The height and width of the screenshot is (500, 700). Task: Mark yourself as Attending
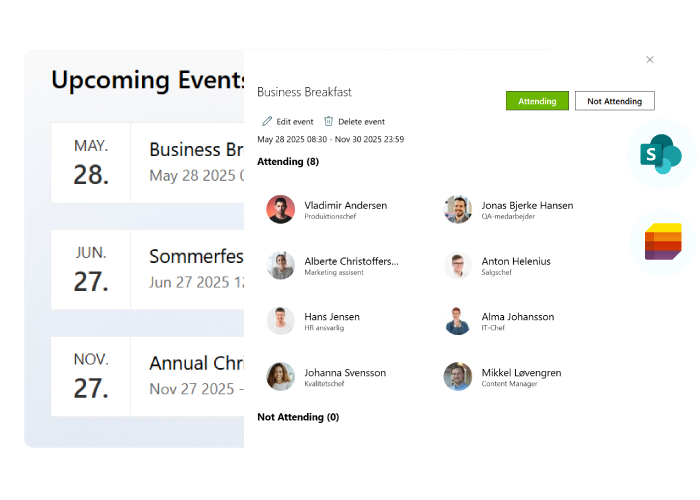click(x=537, y=101)
